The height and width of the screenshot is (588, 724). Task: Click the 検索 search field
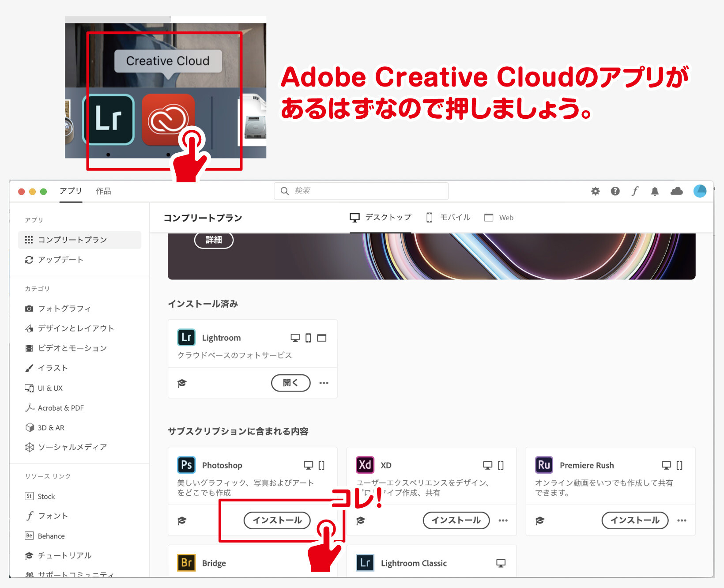361,191
